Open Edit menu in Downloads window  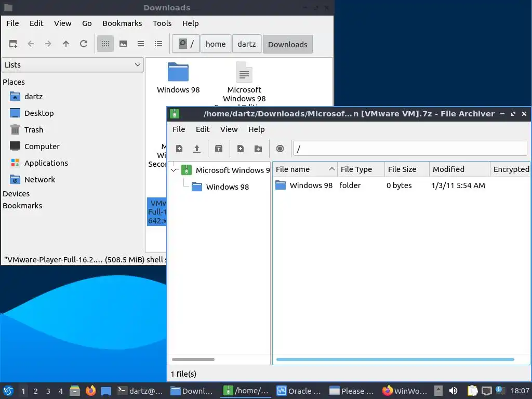[36, 23]
